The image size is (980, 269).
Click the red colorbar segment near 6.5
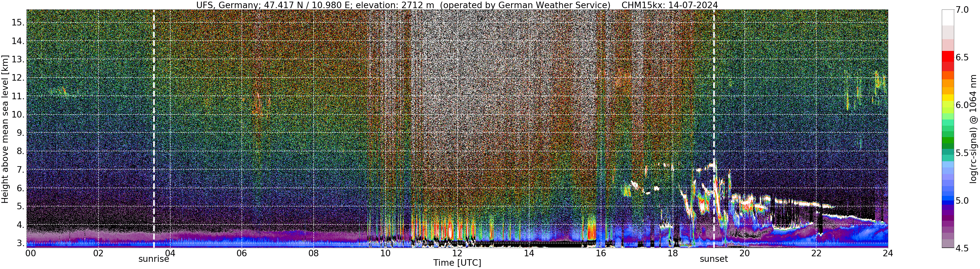948,57
